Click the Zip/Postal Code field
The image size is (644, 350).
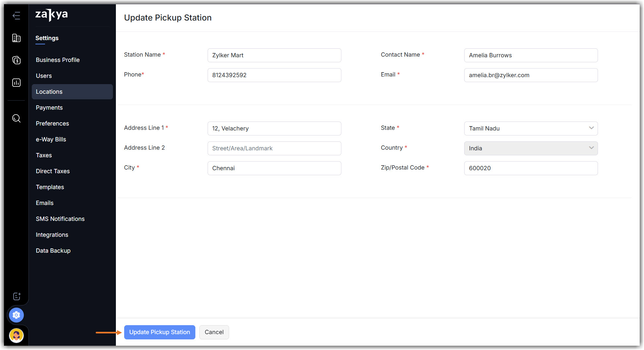pos(531,168)
